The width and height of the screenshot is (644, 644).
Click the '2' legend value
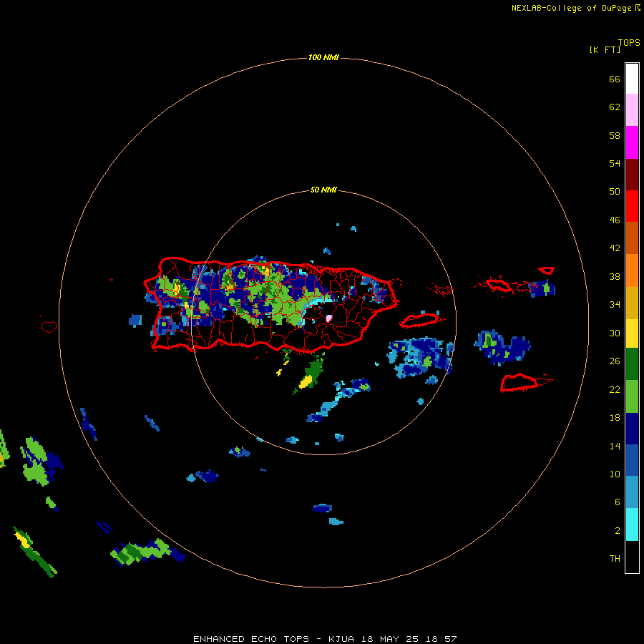click(618, 531)
